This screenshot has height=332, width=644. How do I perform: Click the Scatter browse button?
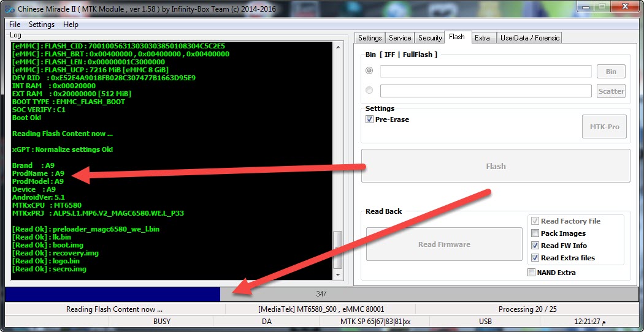coord(611,91)
